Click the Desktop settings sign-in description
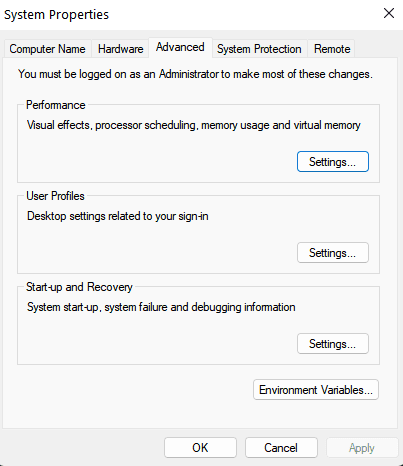The image size is (403, 466). click(118, 216)
